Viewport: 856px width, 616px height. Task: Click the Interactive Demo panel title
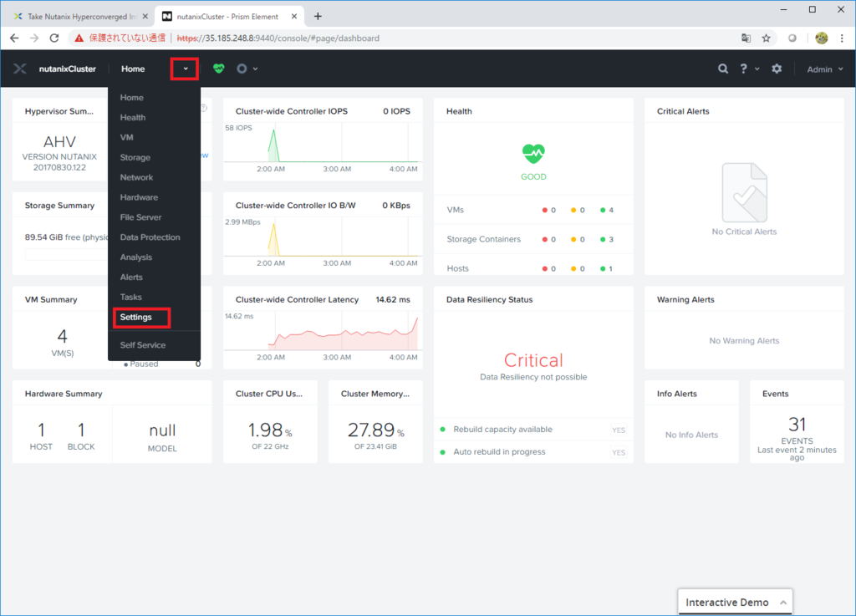(x=726, y=603)
